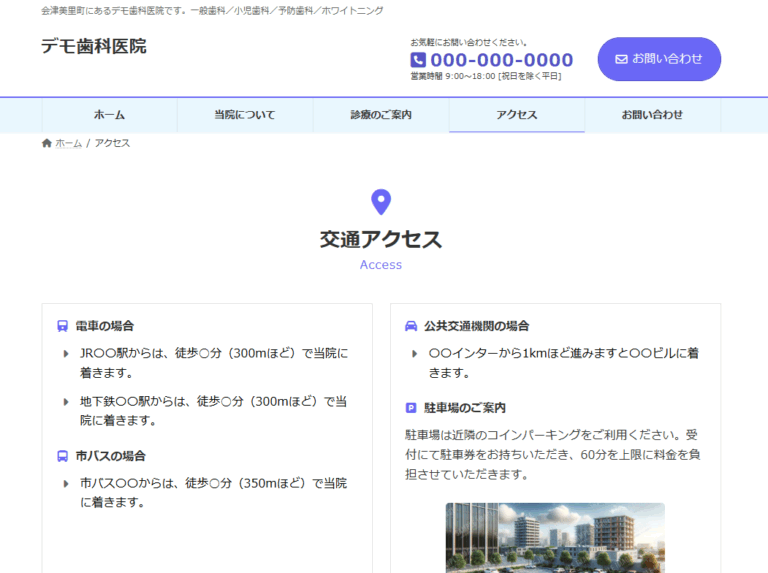Screen dimensions: 768x573
Task: Click the bus icon next to 市バスの場合
Action: [x=62, y=456]
